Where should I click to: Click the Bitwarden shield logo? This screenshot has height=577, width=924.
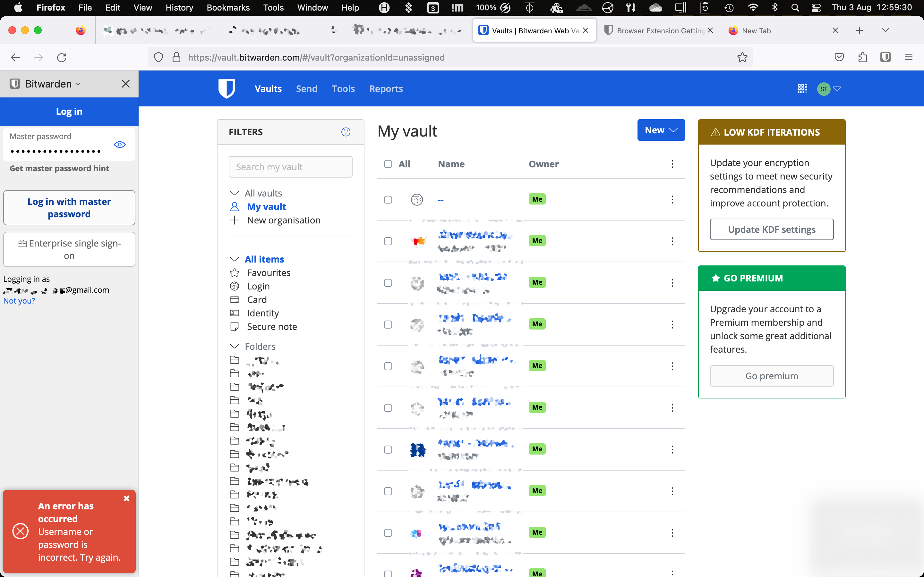(227, 88)
